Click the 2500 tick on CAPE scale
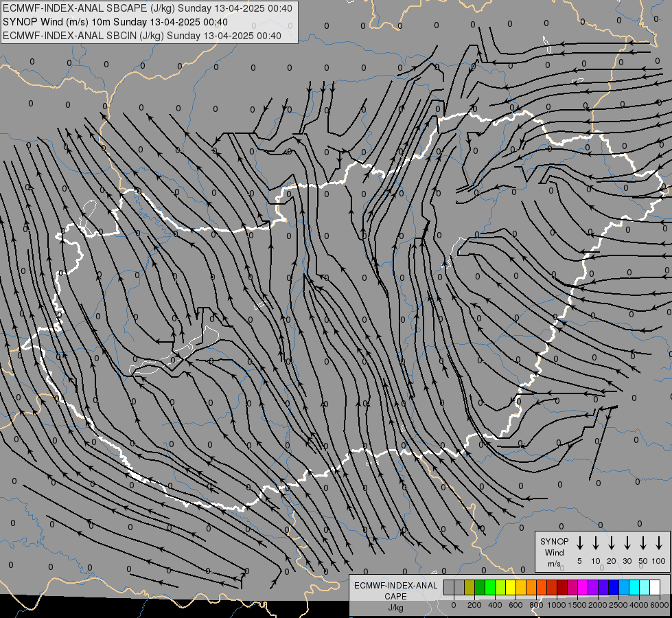 click(x=618, y=605)
